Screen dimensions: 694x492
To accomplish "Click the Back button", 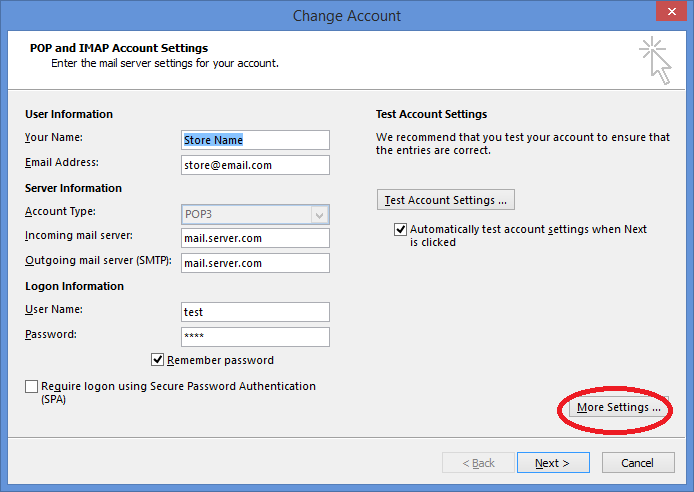I will pyautogui.click(x=476, y=463).
